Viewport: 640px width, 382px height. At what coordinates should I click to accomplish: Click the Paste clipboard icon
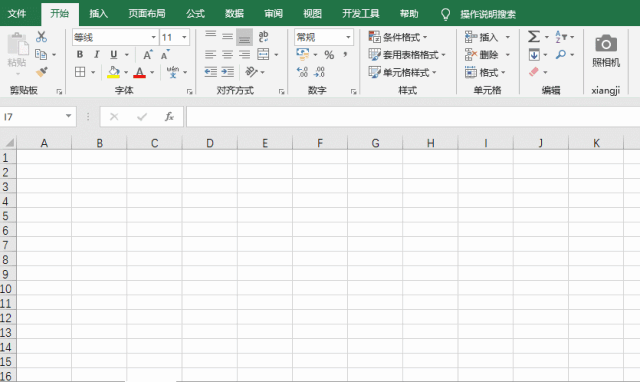[x=17, y=45]
